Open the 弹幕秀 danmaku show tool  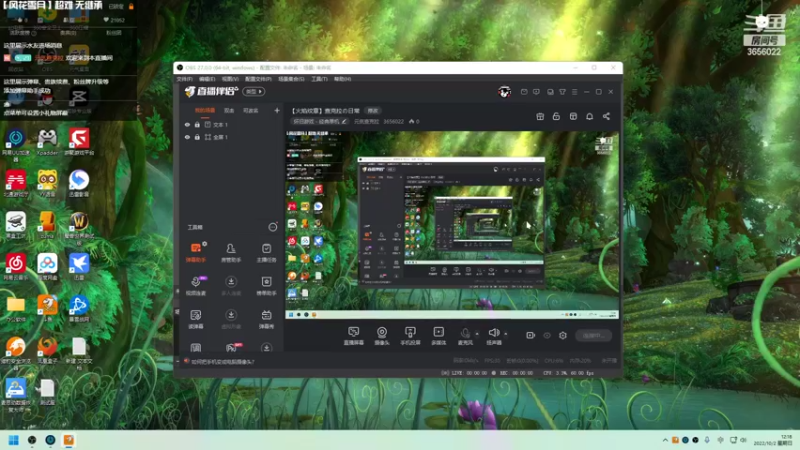(266, 319)
